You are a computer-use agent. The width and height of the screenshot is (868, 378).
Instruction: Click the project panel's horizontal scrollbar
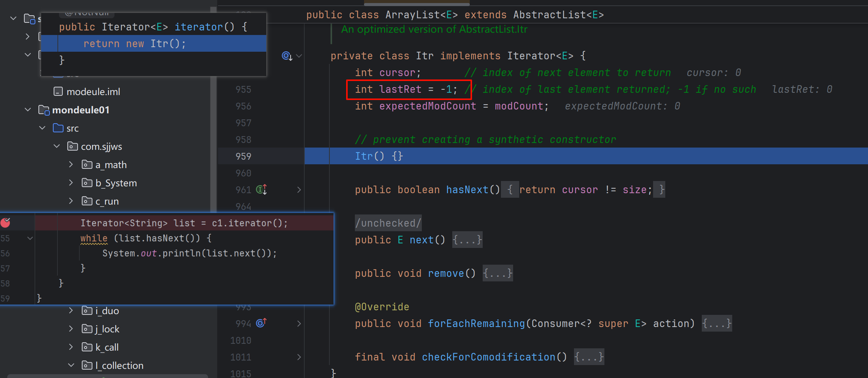point(107,376)
